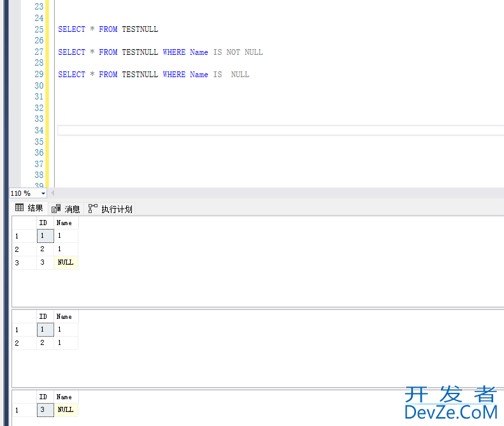Click the horizontal scroll left arrow of editor
504x426 pixels.
(52, 193)
